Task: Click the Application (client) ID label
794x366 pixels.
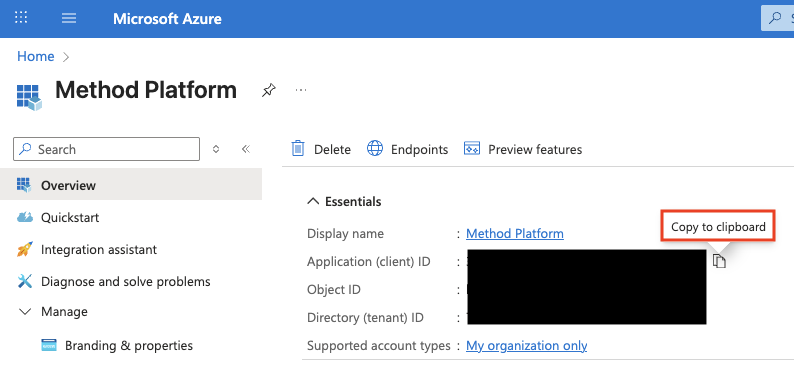Action: coord(369,262)
